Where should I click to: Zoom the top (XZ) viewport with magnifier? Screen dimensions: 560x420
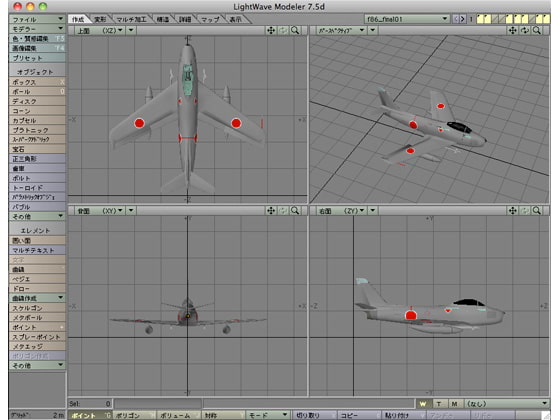295,30
